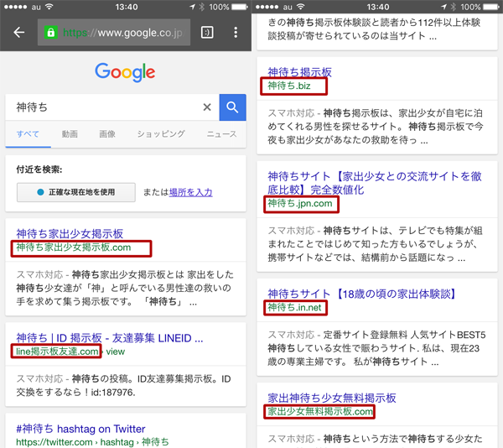Tap the browser back arrow
The height and width of the screenshot is (448, 503).
pos(19,32)
